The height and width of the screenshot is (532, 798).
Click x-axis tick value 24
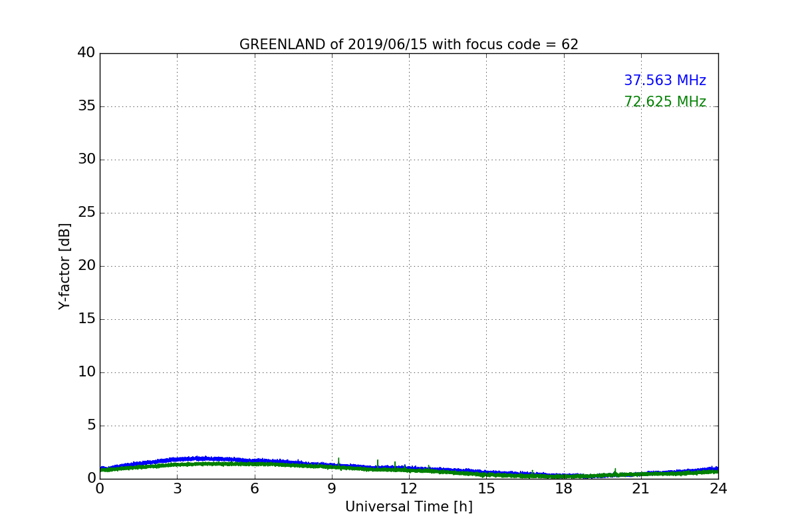click(718, 489)
